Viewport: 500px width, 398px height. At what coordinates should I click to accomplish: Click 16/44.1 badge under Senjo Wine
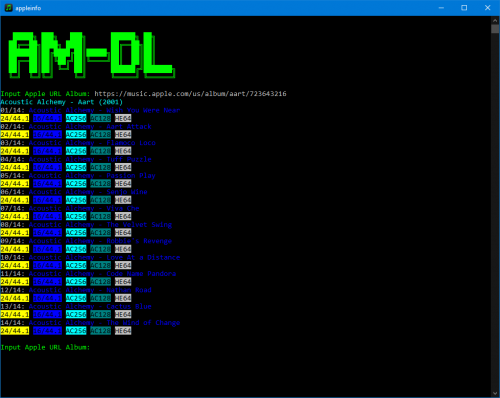coord(47,200)
